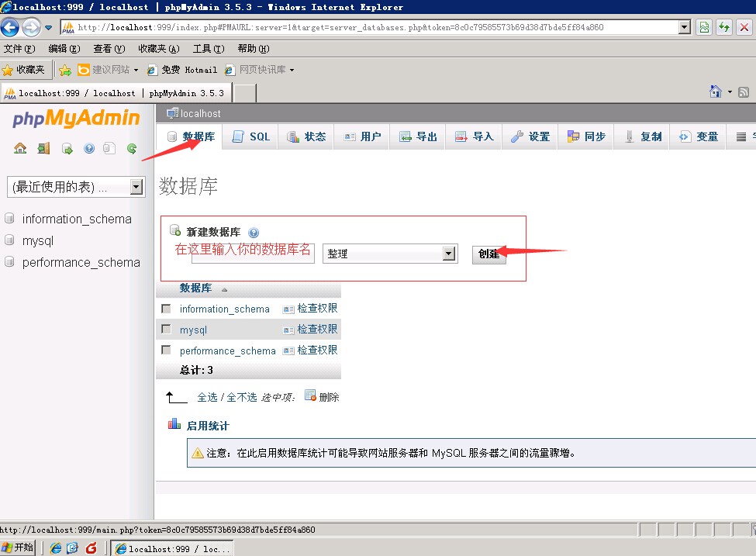Image resolution: width=756 pixels, height=556 pixels.
Task: Click the 启用统计 link
Action: pyautogui.click(x=208, y=426)
